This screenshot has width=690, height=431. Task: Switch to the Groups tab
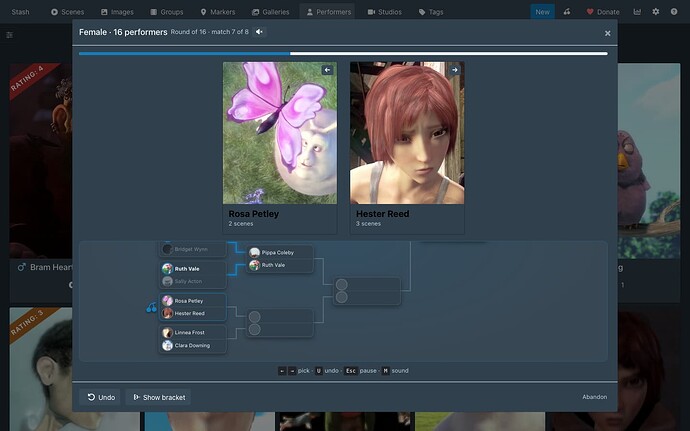pos(167,12)
